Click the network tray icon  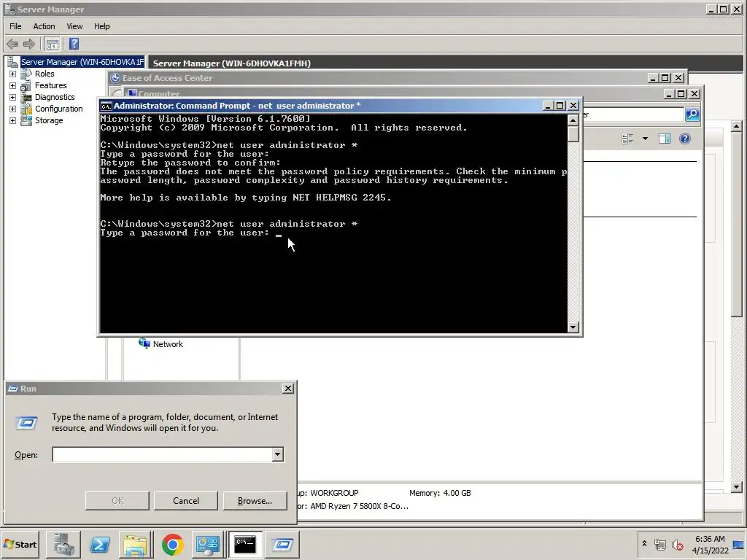[x=659, y=544]
